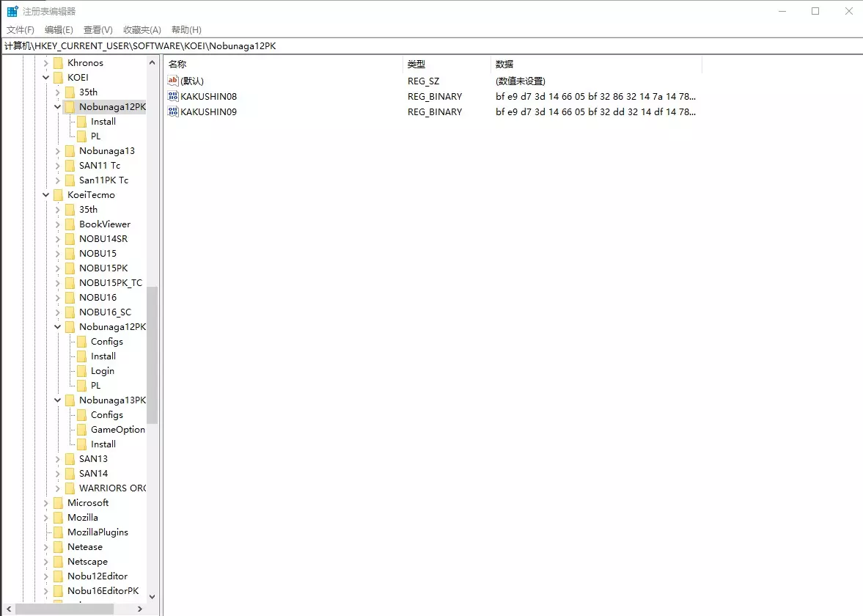Click the NOBU16_SC folder icon
The width and height of the screenshot is (863, 616).
pos(70,312)
